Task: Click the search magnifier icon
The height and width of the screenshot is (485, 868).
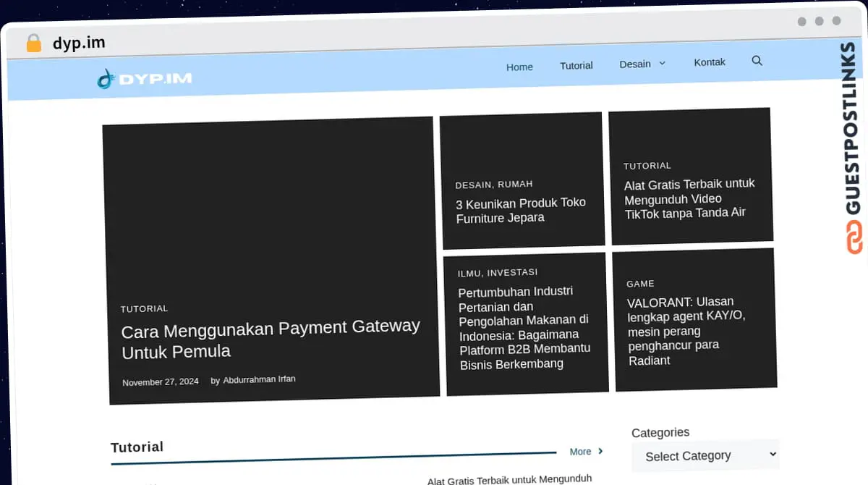Action: click(757, 61)
